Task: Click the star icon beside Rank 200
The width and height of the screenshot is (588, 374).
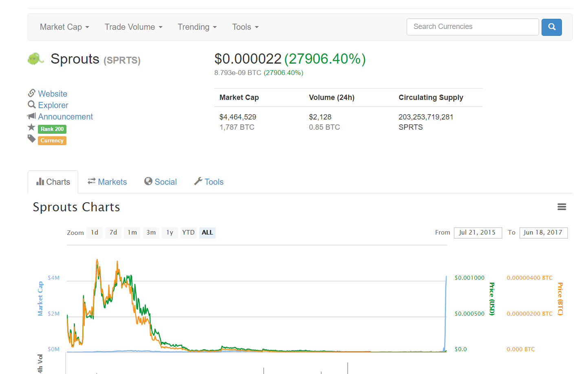Action: click(31, 128)
